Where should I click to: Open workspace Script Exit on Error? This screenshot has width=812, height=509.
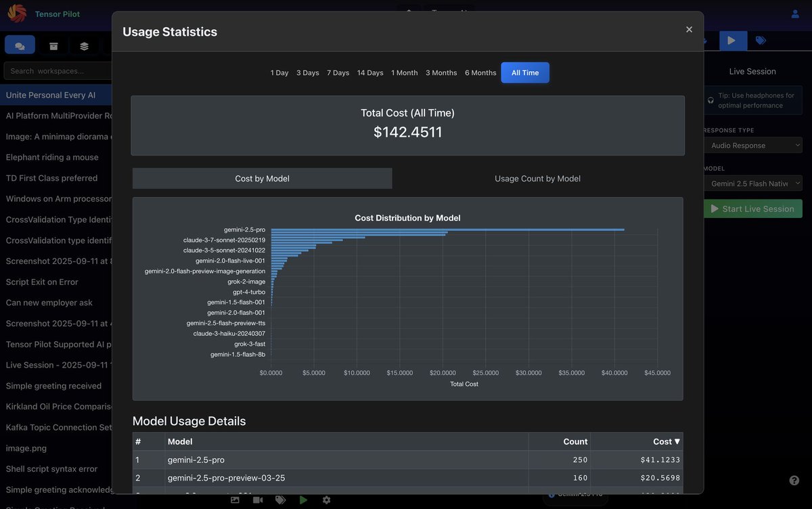click(56, 282)
